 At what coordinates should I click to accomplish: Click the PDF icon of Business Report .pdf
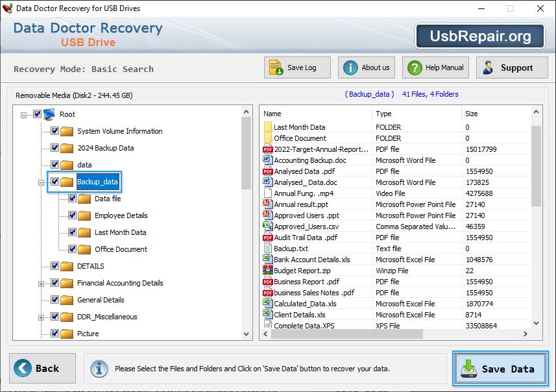click(x=268, y=282)
